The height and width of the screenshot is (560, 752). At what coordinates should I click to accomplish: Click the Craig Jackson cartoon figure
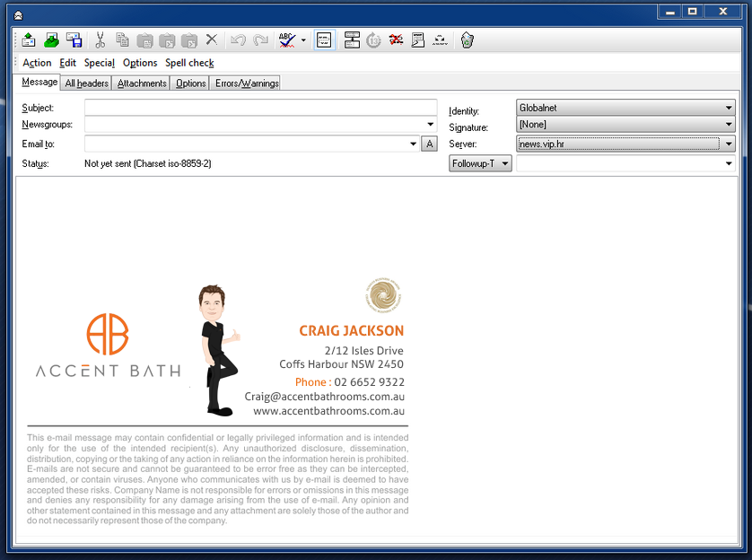pyautogui.click(x=218, y=350)
